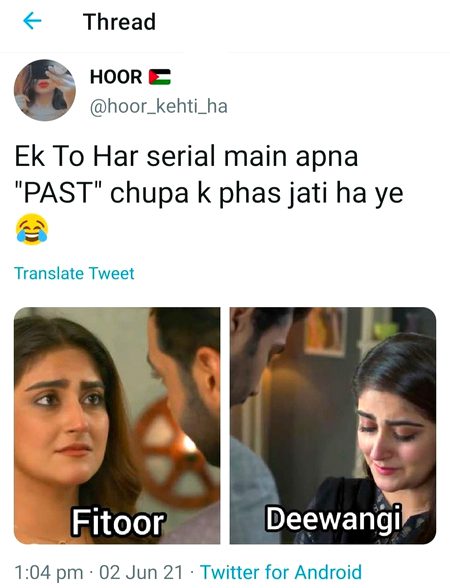
Task: Tap the 02 Jun 21 date
Action: click(x=141, y=573)
